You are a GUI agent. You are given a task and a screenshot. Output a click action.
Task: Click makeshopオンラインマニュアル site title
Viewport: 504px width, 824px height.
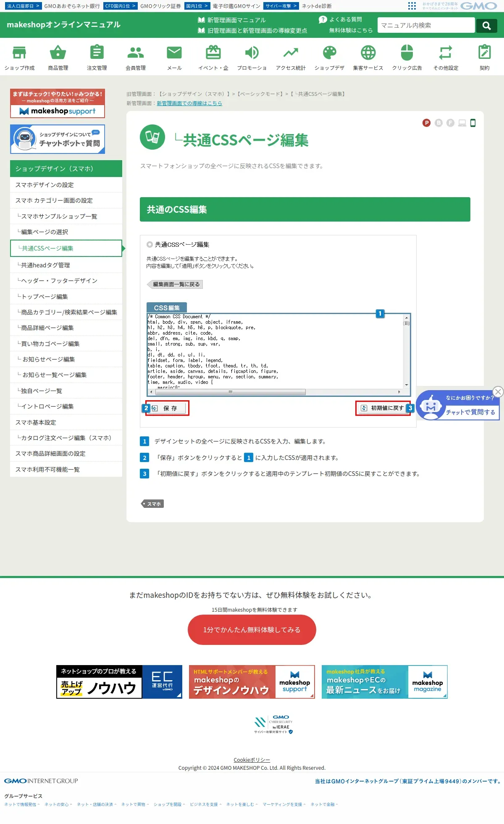point(63,24)
